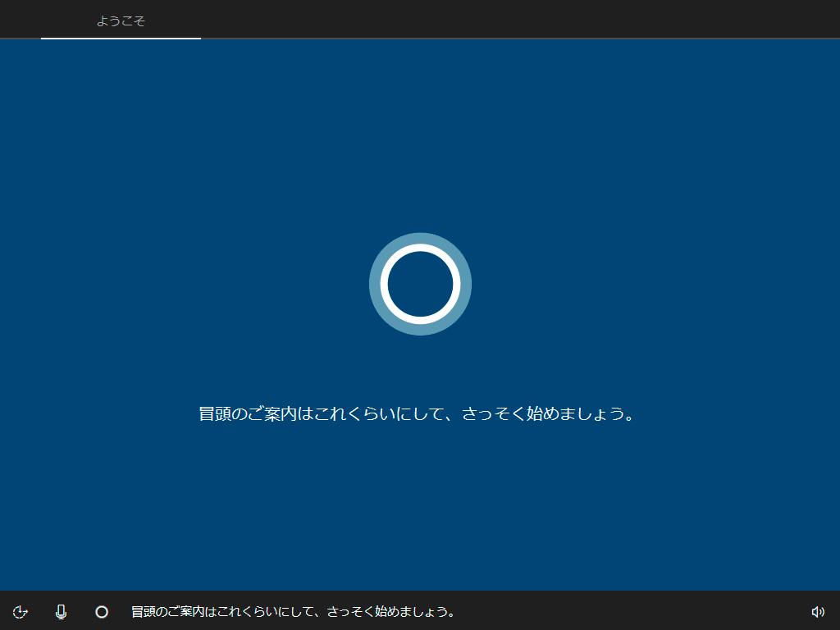Click さっそく始めましょう in the bottom caption
This screenshot has height=630, width=840.
point(390,612)
